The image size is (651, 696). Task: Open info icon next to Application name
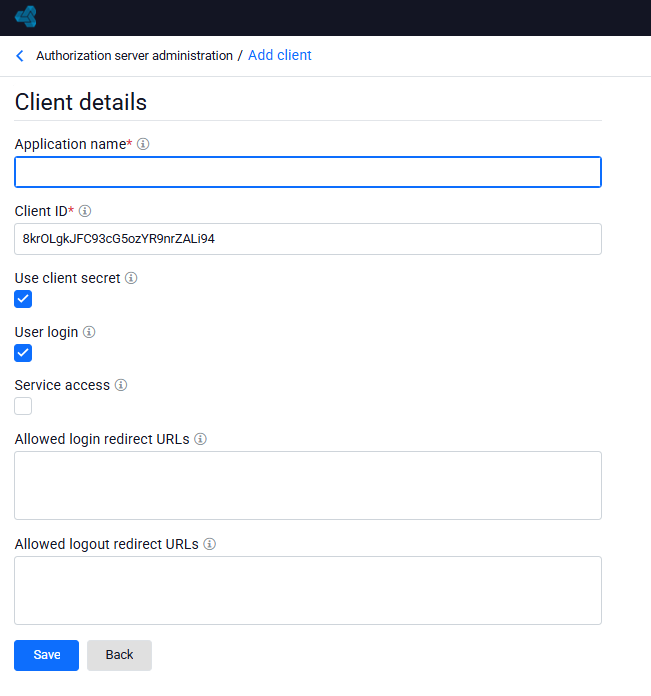(x=143, y=144)
